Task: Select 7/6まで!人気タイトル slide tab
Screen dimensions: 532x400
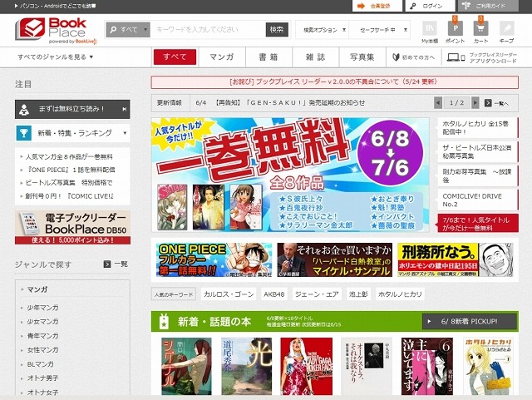Action: click(x=477, y=224)
